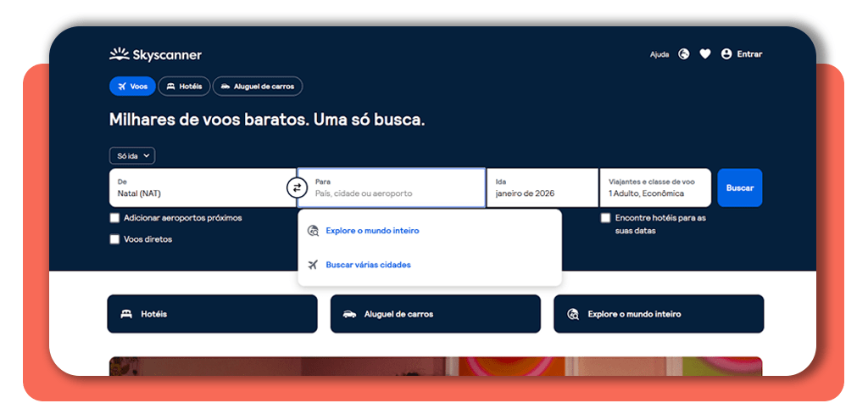This screenshot has height=420, width=868.
Task: Open regional settings globe icon
Action: [684, 54]
